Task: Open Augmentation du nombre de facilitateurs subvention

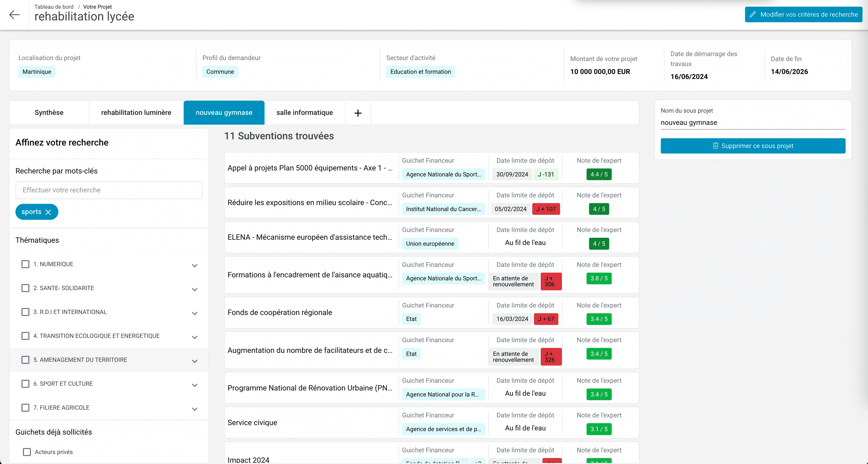Action: (310, 350)
